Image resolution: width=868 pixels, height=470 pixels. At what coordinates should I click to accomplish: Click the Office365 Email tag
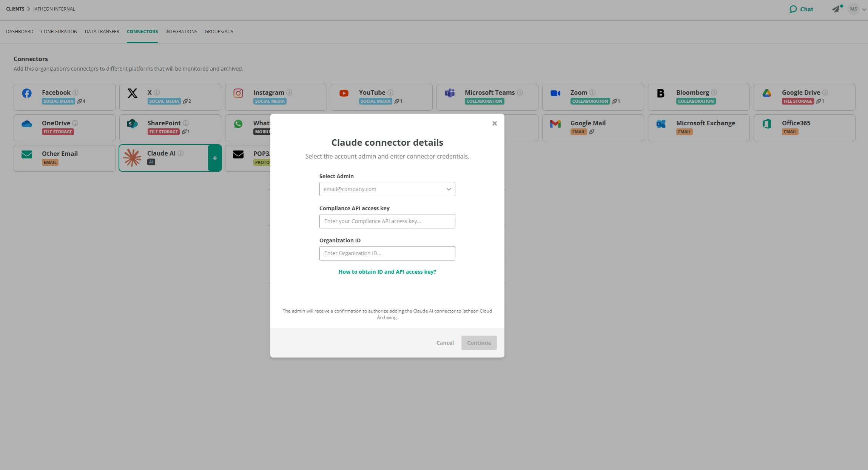[790, 132]
